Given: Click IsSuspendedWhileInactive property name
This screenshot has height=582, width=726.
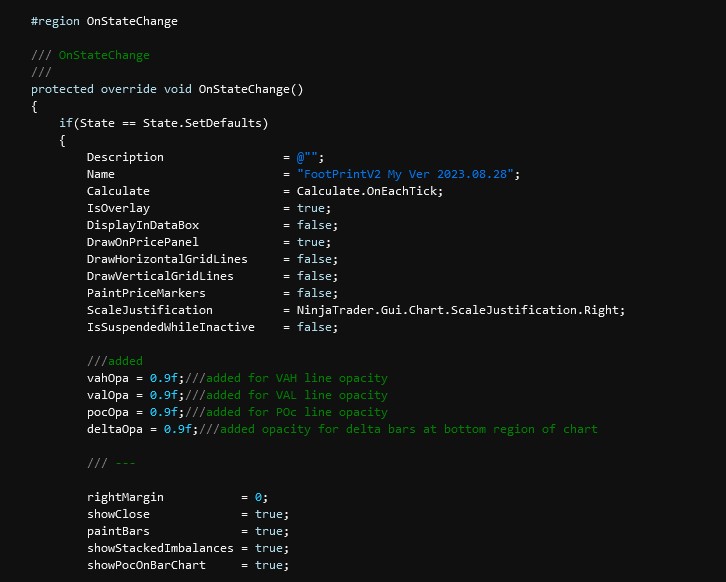Looking at the screenshot, I should [x=170, y=327].
